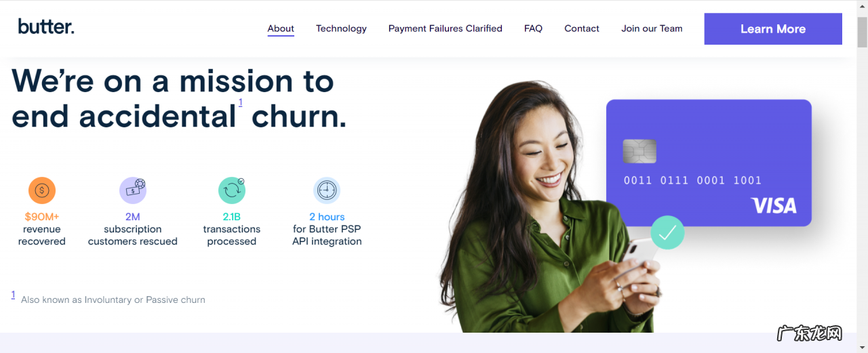Select Join our Team link

(652, 28)
